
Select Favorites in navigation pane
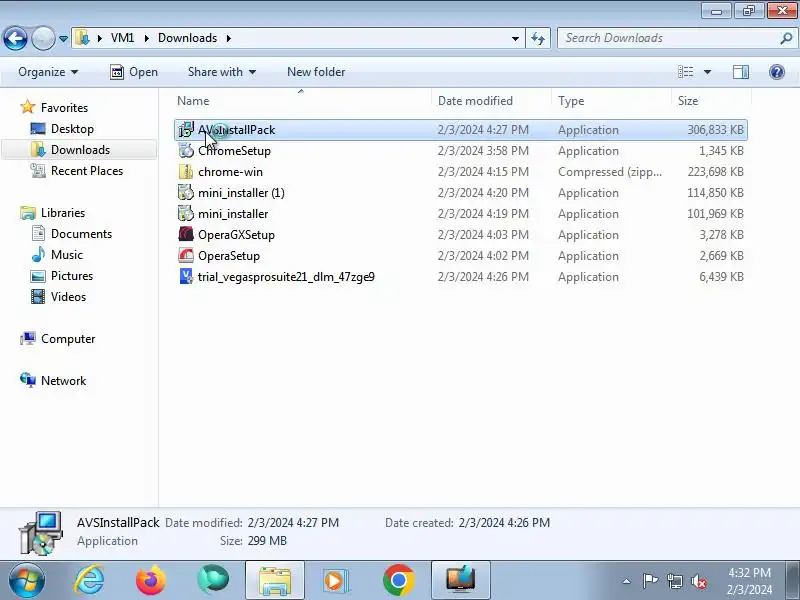tap(64, 108)
